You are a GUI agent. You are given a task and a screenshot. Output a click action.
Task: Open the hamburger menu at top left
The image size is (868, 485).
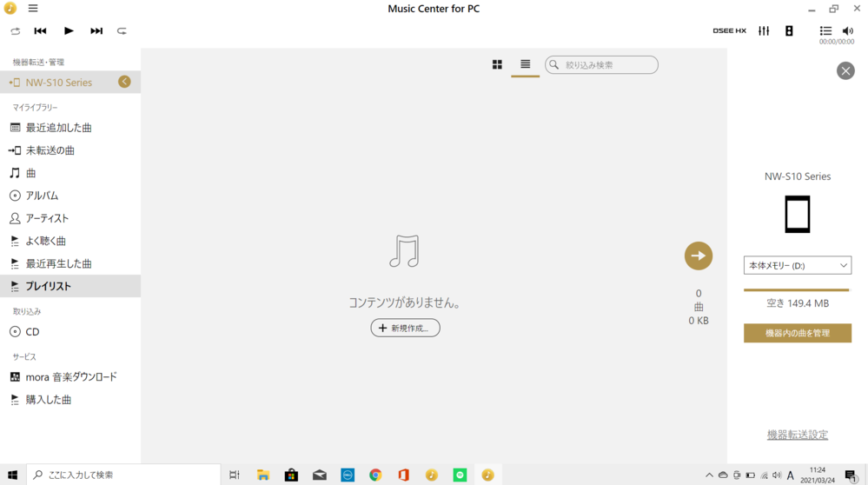[x=33, y=9]
